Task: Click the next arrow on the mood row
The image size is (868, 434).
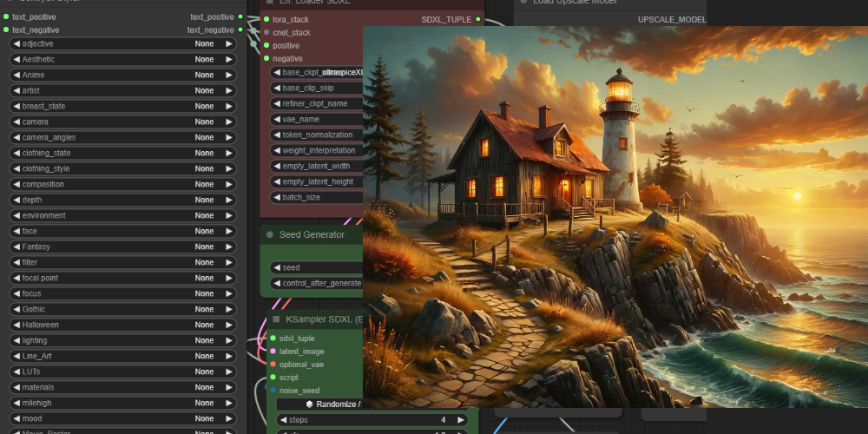Action: point(228,418)
